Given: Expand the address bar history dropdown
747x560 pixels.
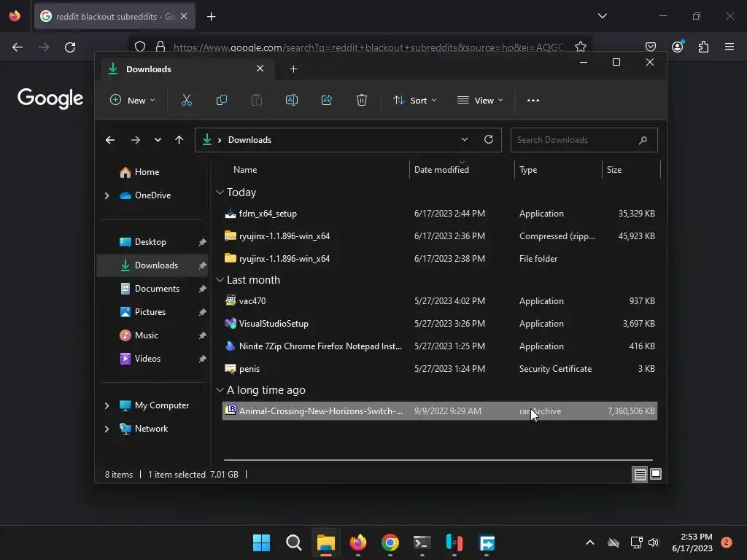Looking at the screenshot, I should coord(465,139).
